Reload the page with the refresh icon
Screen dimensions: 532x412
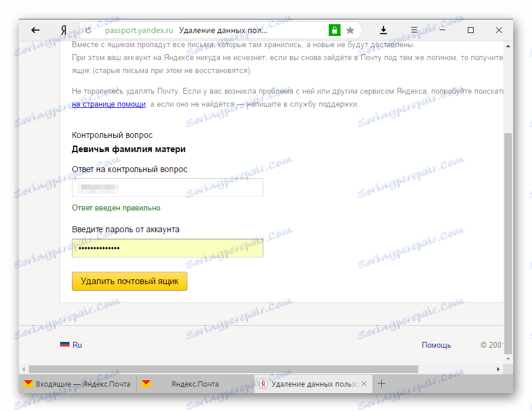[x=88, y=31]
